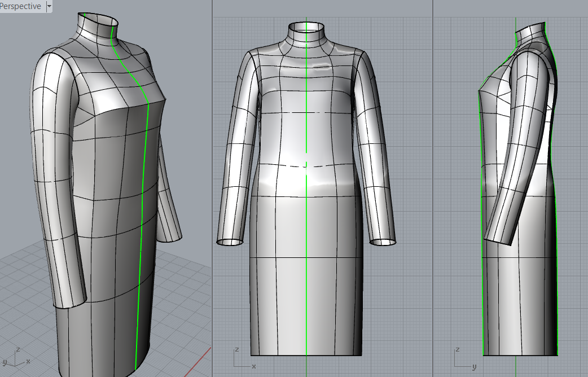Click the collar top in the front view
Screen dimensions: 588x377
coord(306,25)
